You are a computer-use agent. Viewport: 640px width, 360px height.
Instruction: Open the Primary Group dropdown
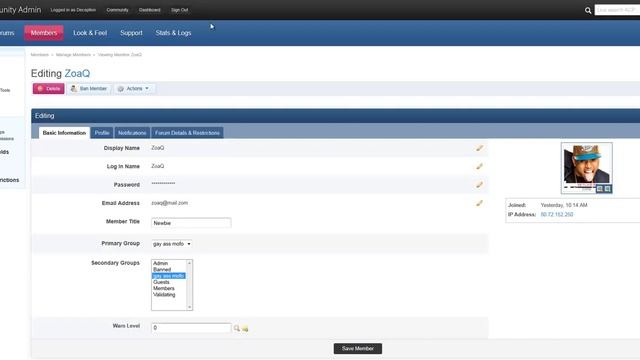tap(171, 244)
